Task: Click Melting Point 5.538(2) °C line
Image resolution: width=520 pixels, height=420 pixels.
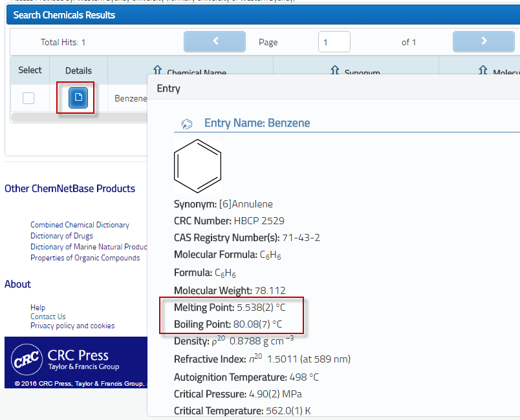Action: [x=230, y=308]
